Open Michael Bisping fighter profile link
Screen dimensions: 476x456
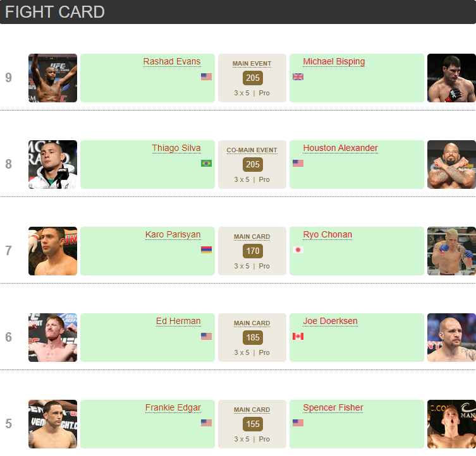[x=334, y=62]
